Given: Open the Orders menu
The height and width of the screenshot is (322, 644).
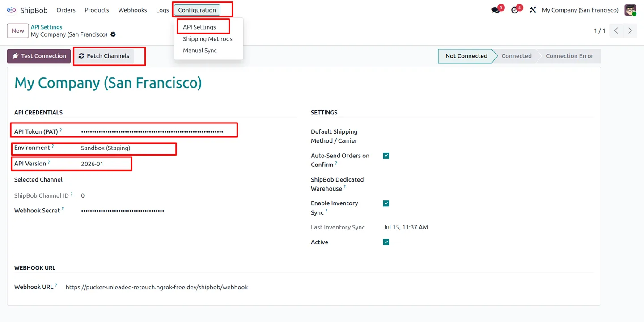Looking at the screenshot, I should (x=66, y=10).
